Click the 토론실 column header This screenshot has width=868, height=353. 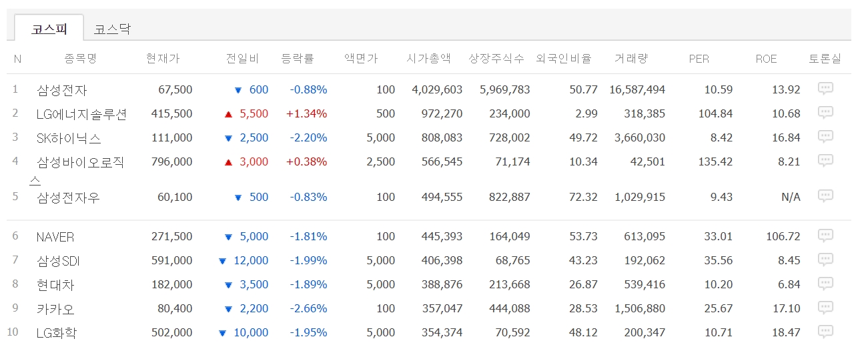(x=825, y=59)
